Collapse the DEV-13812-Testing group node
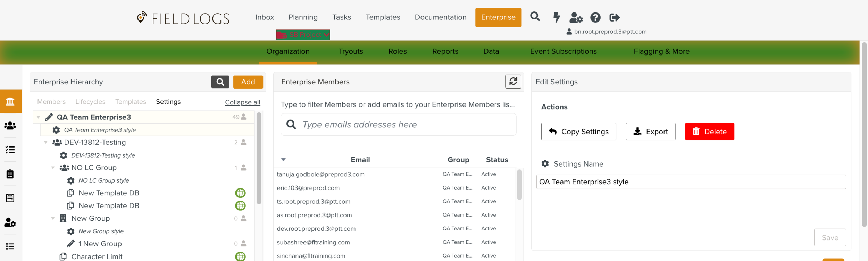 (x=45, y=142)
